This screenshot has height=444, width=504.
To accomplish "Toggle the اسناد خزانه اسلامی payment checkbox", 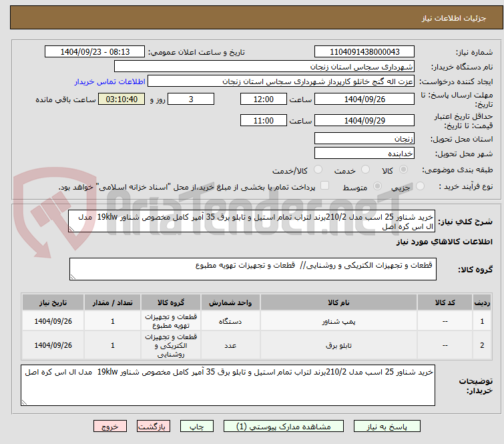I will [x=325, y=185].
